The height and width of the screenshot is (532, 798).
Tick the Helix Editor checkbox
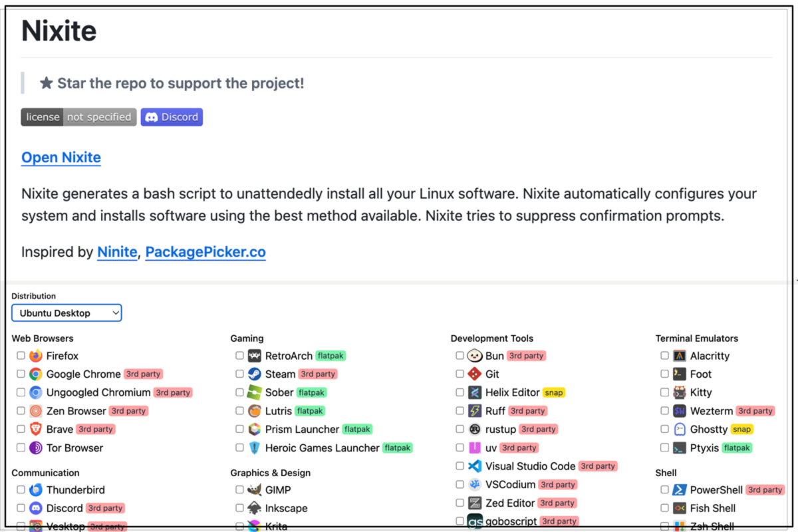pyautogui.click(x=460, y=392)
